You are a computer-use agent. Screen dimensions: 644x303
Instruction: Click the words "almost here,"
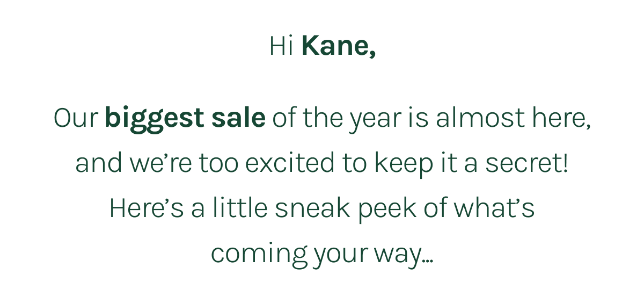[x=513, y=119]
